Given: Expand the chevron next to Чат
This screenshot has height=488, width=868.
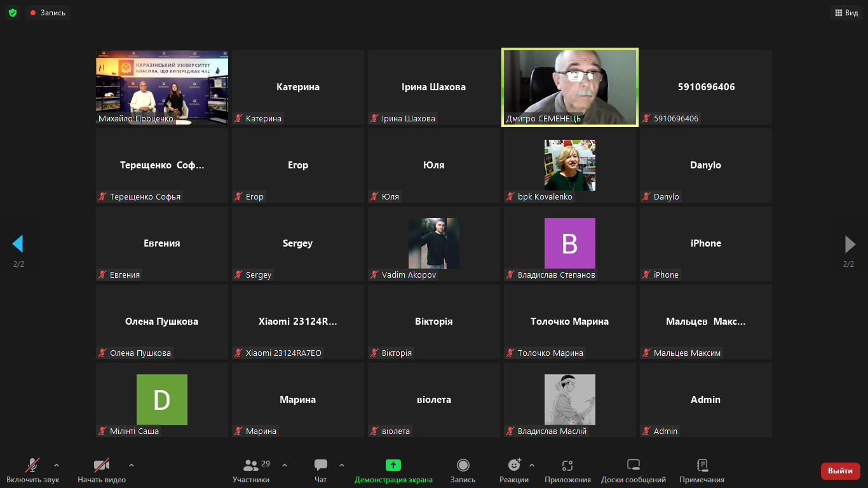Looking at the screenshot, I should 342,465.
